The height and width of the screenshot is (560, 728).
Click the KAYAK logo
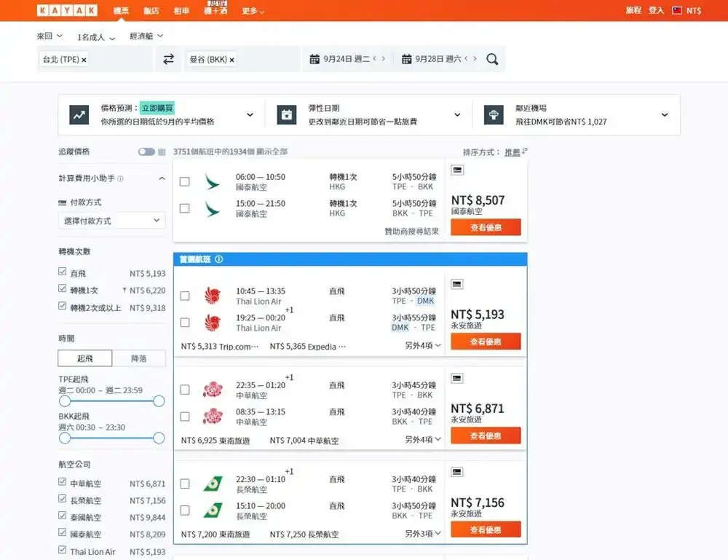pos(67,10)
